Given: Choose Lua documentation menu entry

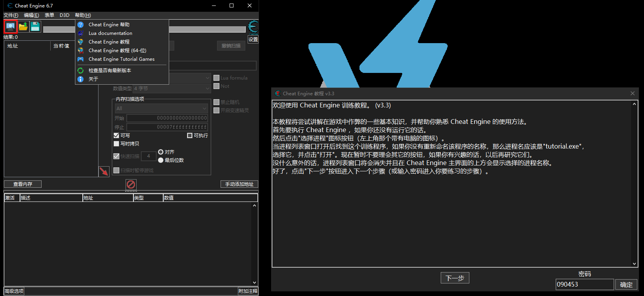Looking at the screenshot, I should (122, 33).
